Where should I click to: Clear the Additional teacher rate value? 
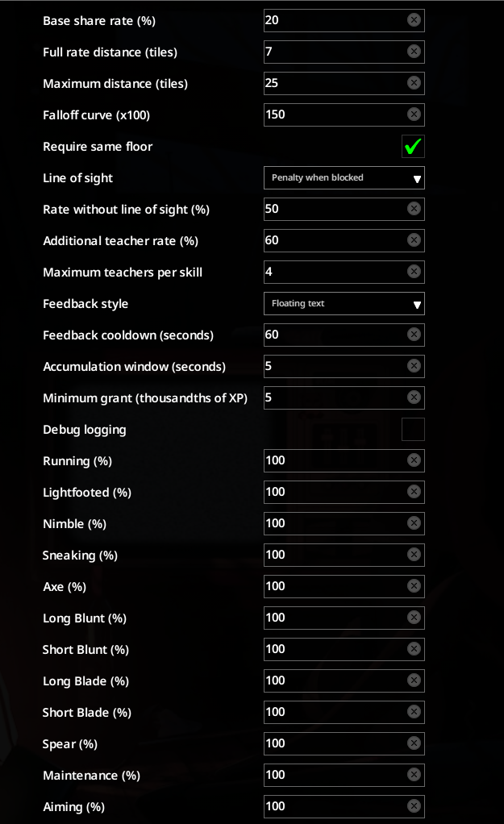[x=414, y=240]
